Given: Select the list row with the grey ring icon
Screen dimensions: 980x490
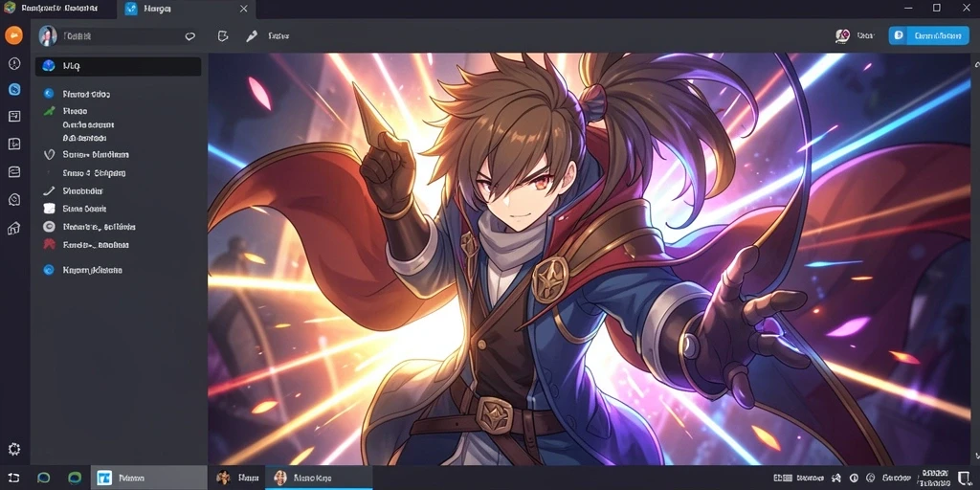Looking at the screenshot, I should (118, 227).
